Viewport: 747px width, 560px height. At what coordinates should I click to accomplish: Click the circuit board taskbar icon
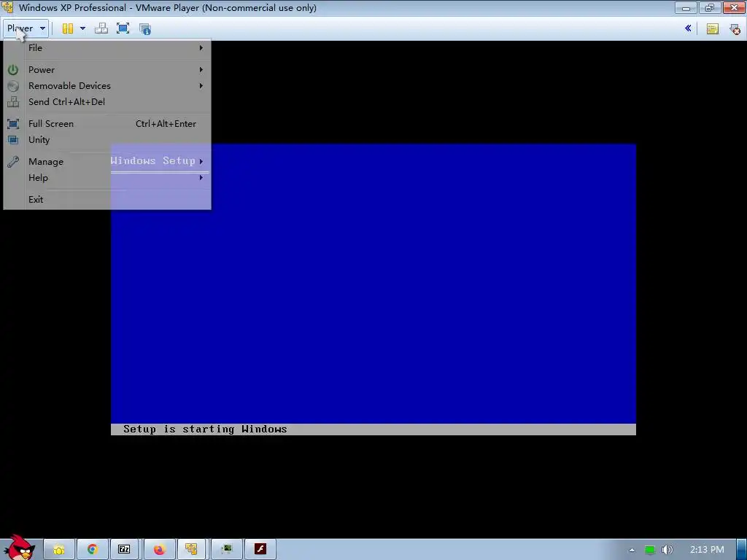click(227, 550)
